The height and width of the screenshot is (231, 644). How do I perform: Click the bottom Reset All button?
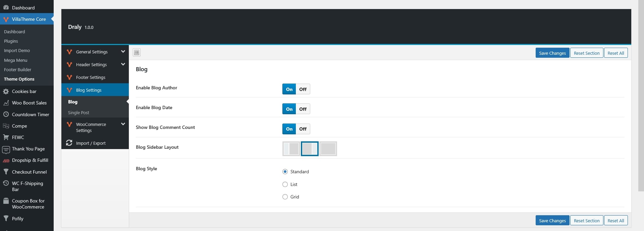[615, 221]
